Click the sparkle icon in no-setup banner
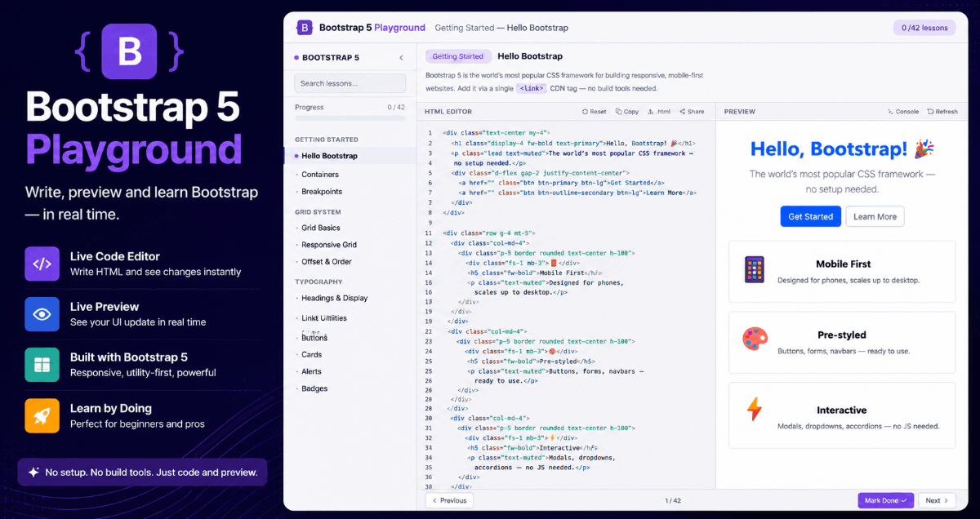 pos(33,472)
